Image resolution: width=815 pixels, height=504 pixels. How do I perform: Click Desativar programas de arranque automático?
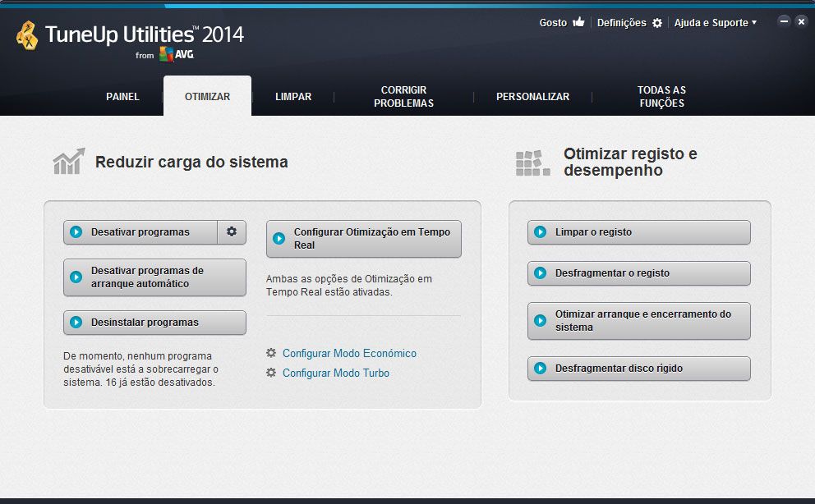click(x=154, y=277)
